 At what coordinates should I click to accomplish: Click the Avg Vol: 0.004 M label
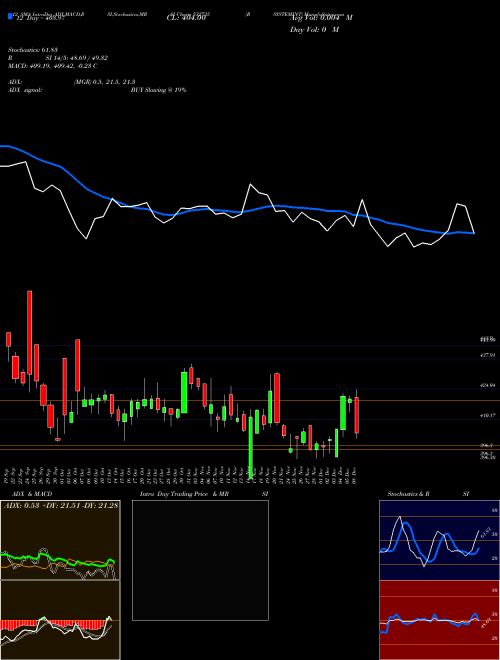point(321,18)
